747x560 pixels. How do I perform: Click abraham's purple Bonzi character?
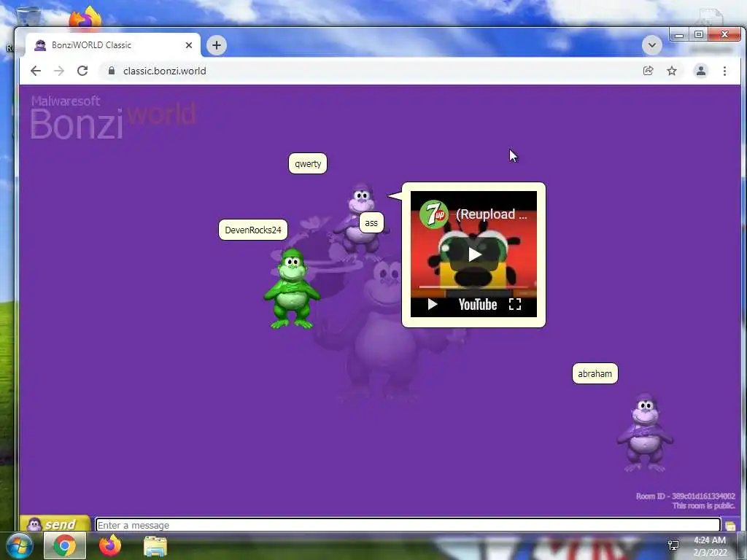[x=645, y=433]
